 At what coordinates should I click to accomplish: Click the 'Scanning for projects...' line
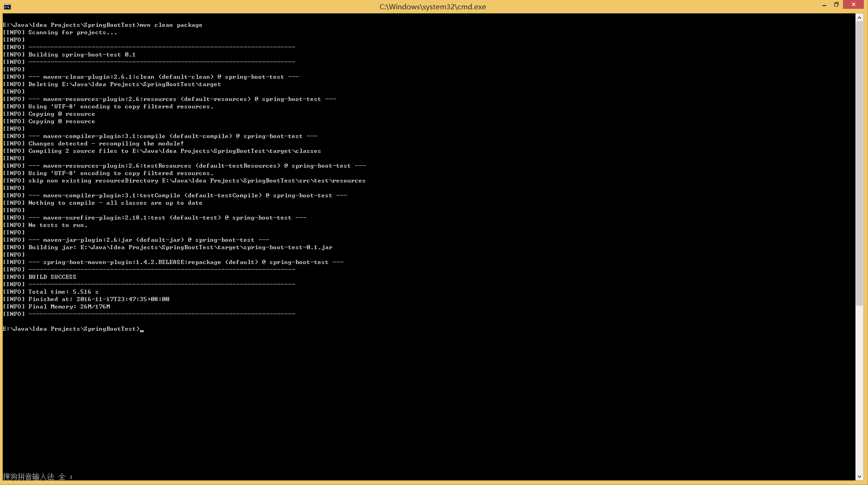click(60, 32)
